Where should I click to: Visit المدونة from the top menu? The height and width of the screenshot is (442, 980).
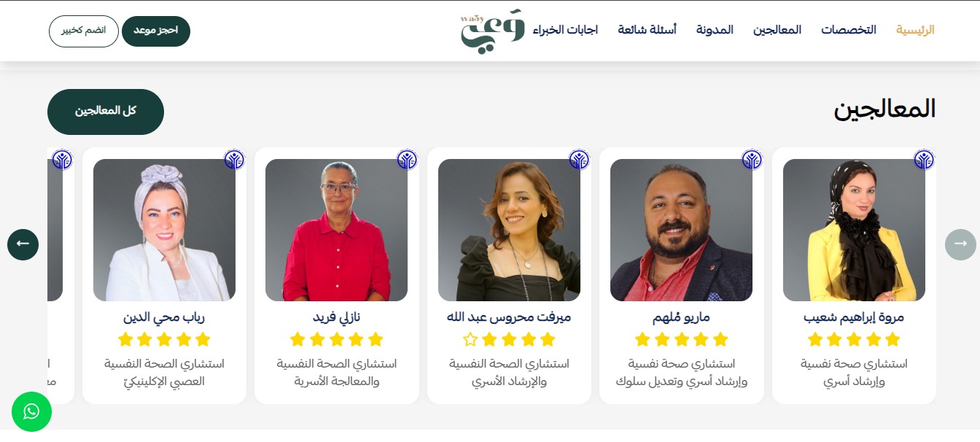point(715,30)
